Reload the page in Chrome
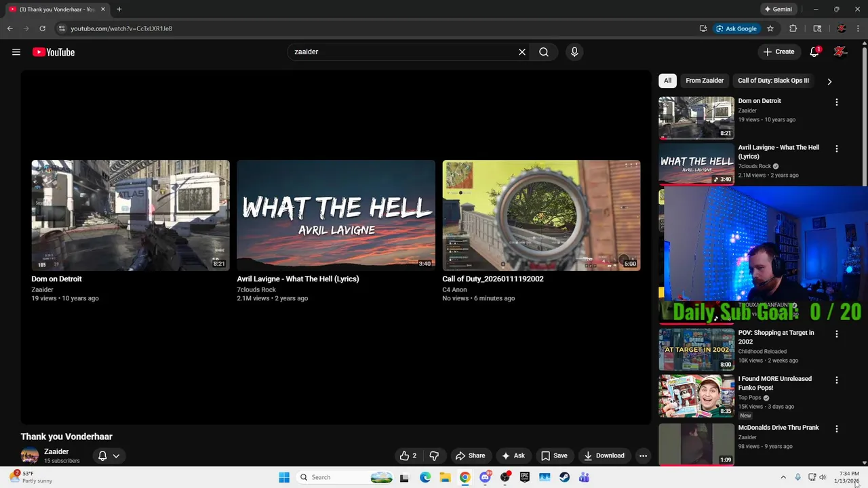Screen dimensions: 868x488 coord(42,28)
